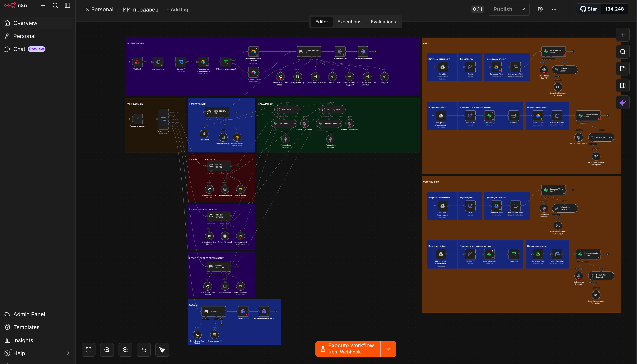The width and height of the screenshot is (637, 364).
Task: Switch to Executions tab
Action: [x=349, y=22]
